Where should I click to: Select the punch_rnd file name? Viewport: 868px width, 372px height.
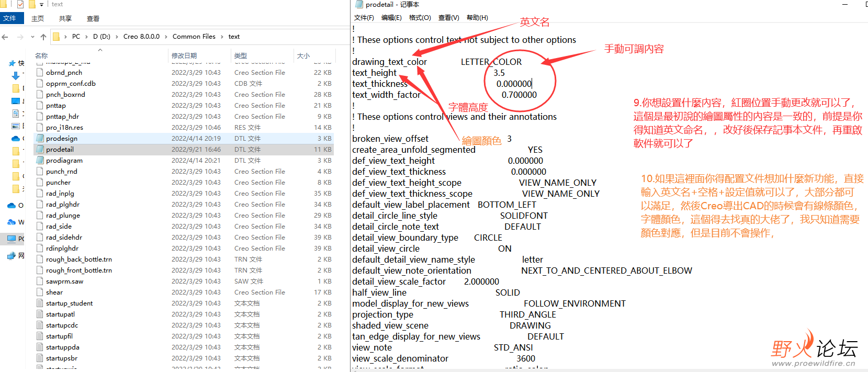62,172
